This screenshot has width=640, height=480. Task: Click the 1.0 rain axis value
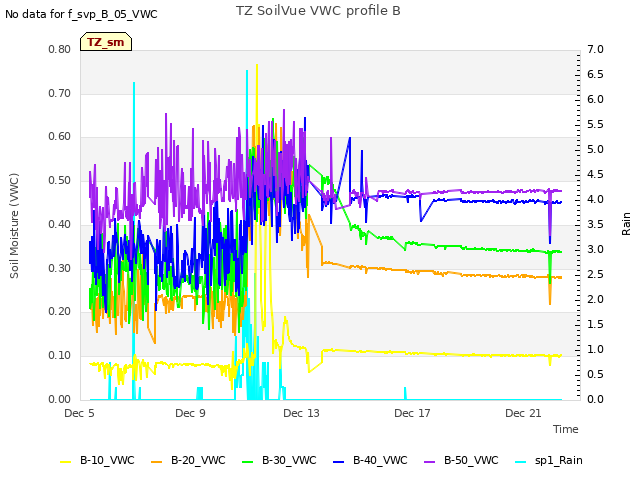[x=595, y=349]
